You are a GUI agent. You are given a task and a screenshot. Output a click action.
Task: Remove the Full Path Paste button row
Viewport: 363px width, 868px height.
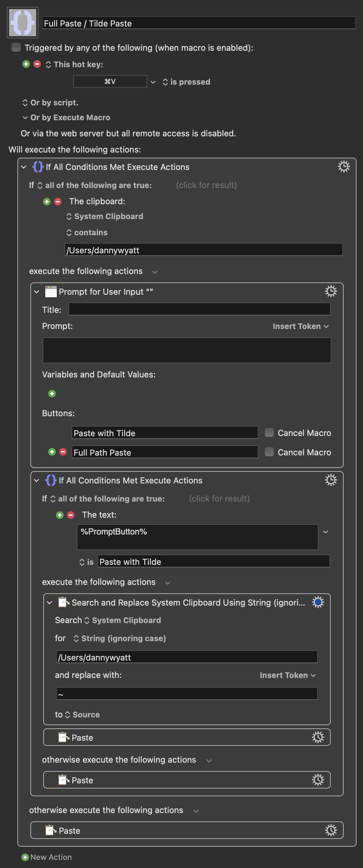pos(63,451)
